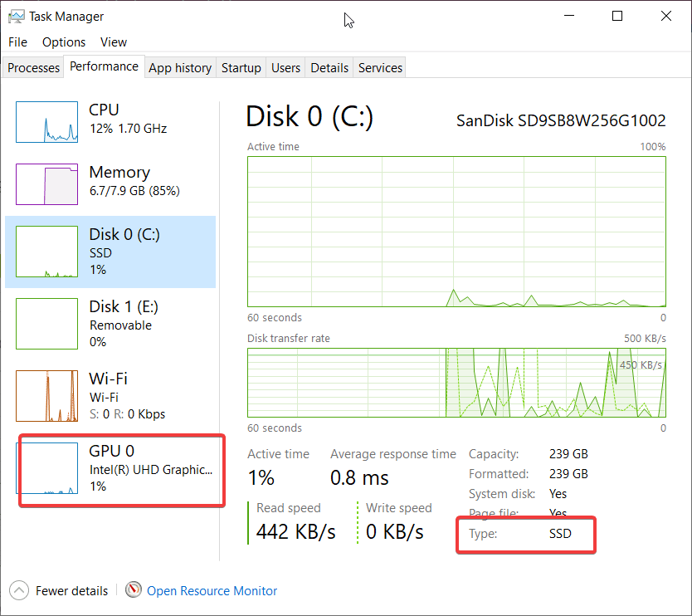
Task: Click the System disk Yes value
Action: click(558, 494)
